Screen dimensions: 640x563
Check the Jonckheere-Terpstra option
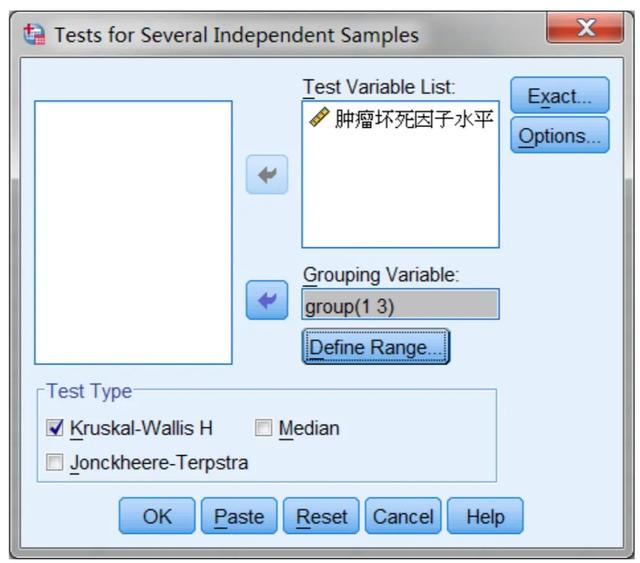coord(54,463)
